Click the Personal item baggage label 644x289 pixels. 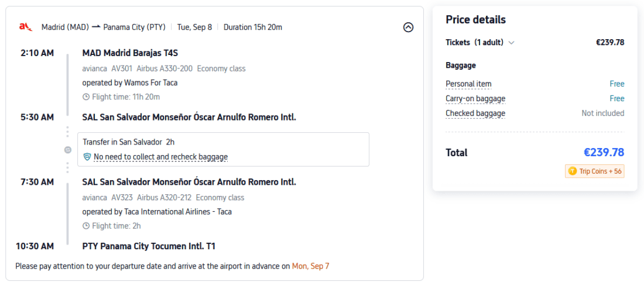[x=468, y=84]
